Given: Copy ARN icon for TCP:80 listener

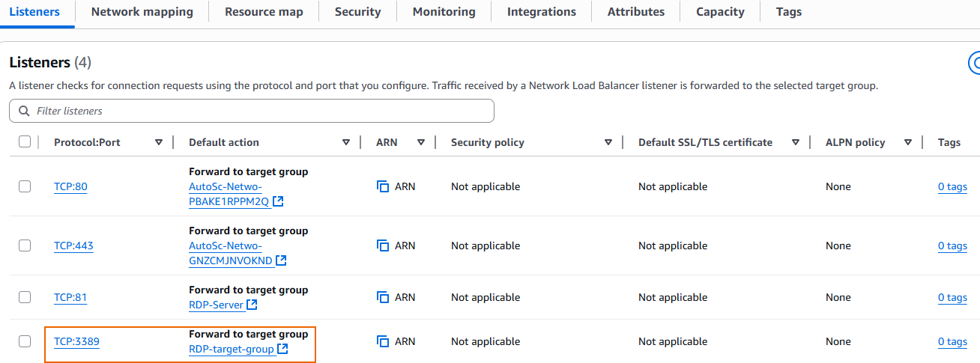Looking at the screenshot, I should pos(383,186).
